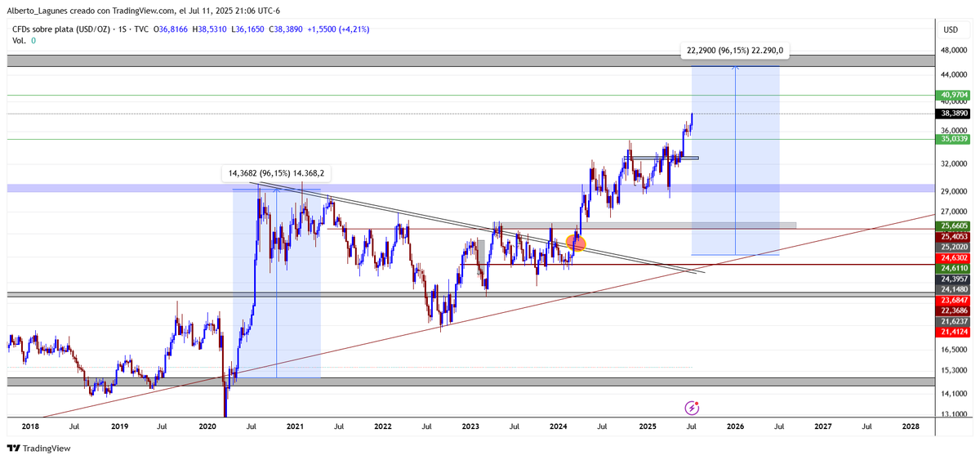Screen dimensions: 980x460
Task: Click the 22,3686 price label
Action: (955, 310)
